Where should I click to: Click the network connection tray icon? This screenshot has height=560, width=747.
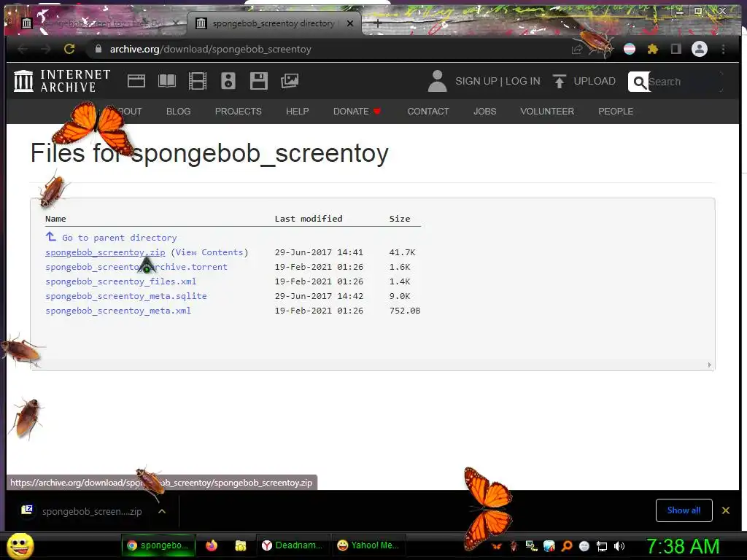point(602,546)
